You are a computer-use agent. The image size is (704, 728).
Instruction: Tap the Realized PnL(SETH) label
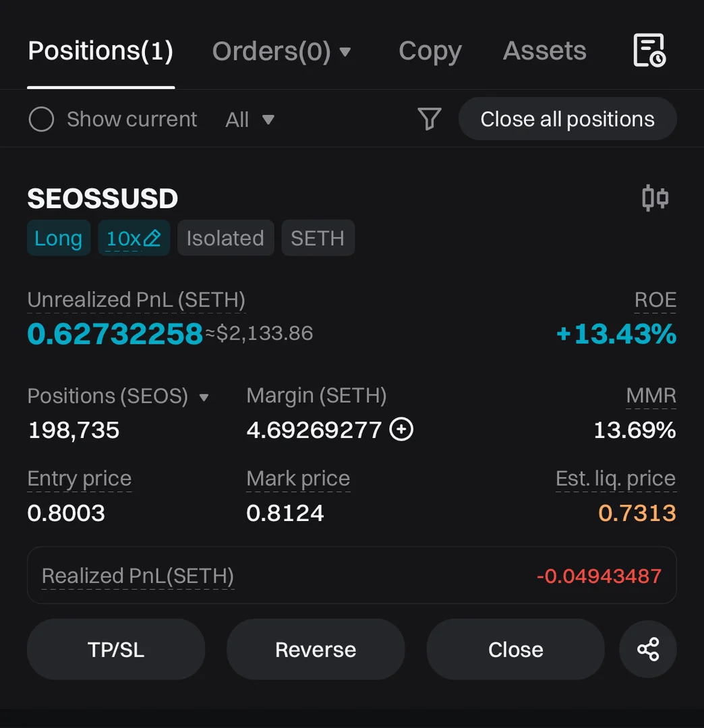(138, 576)
